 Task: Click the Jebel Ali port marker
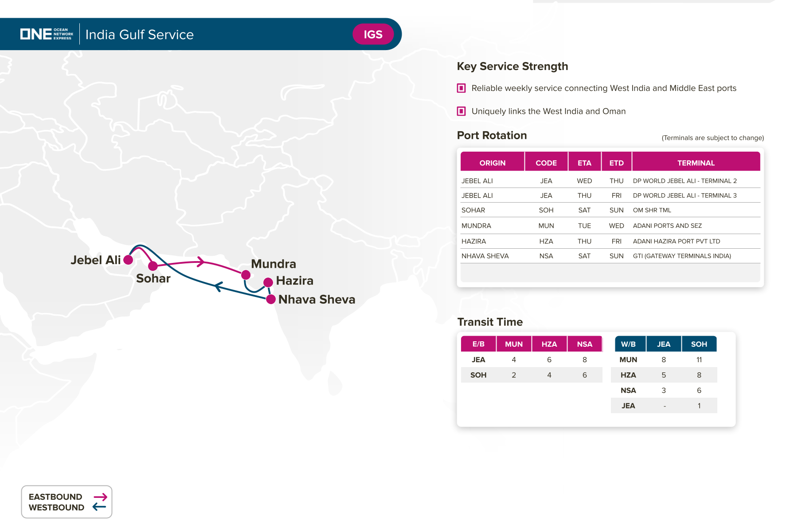click(x=128, y=260)
